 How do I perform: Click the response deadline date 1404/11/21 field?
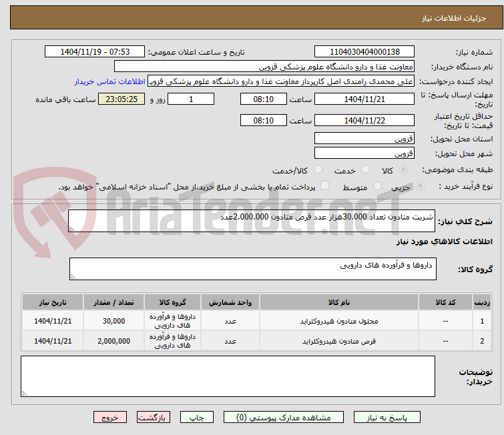pos(364,99)
